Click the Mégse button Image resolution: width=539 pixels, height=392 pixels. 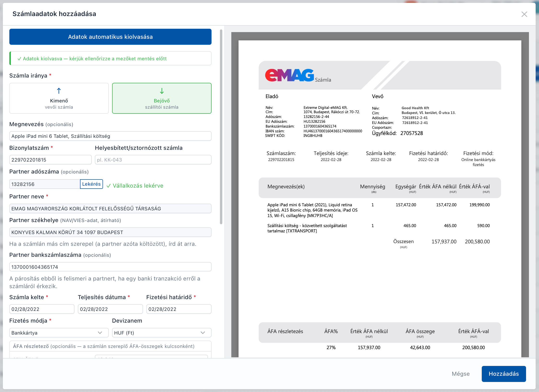point(461,374)
